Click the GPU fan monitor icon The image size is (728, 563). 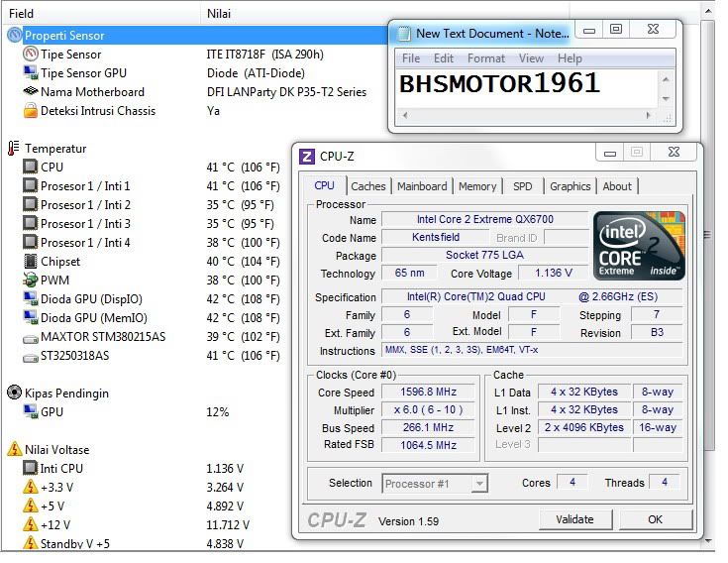[x=30, y=411]
